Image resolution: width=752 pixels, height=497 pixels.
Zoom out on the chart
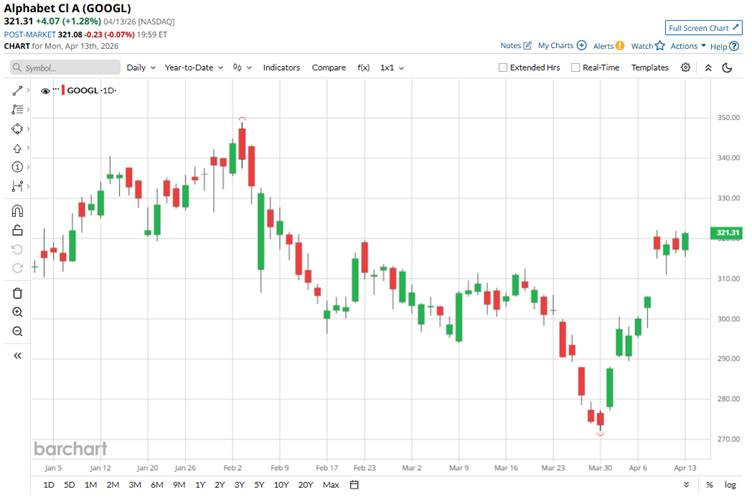coord(17,331)
